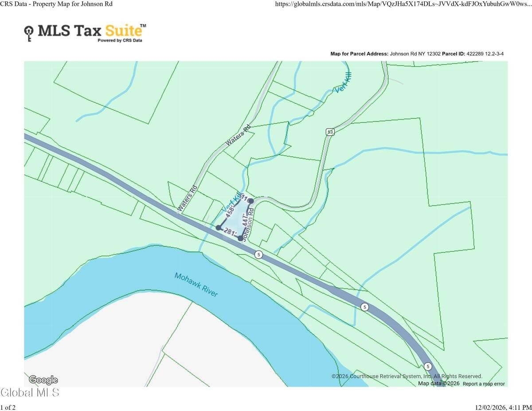
Task: Click the Google logo on the map
Action: 43,380
